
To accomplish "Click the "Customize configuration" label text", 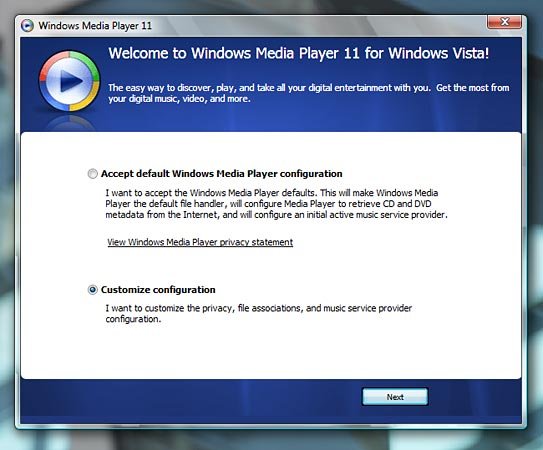I will point(158,290).
